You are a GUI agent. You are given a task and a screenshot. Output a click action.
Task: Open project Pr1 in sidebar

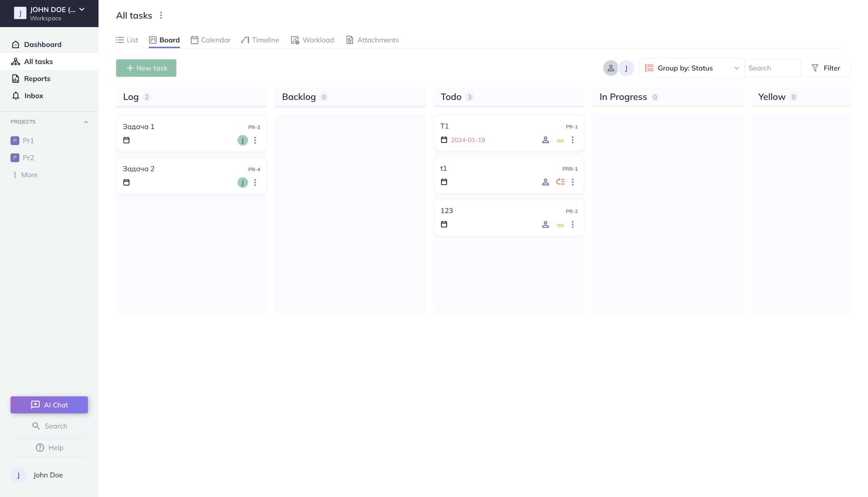point(22,141)
